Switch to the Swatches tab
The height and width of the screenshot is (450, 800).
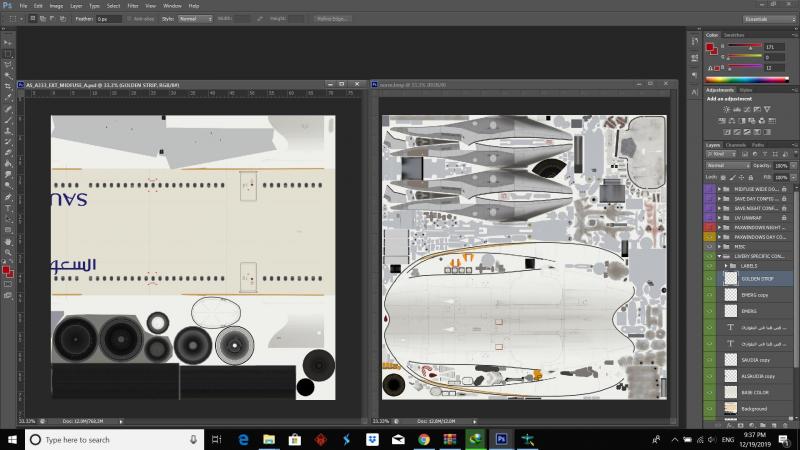pos(734,35)
